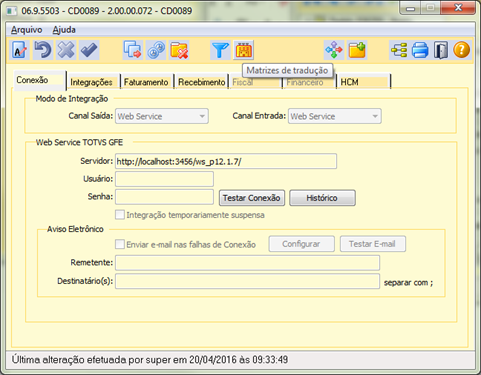This screenshot has height=375, width=481.
Task: Select the Conexão tab
Action: click(x=39, y=80)
